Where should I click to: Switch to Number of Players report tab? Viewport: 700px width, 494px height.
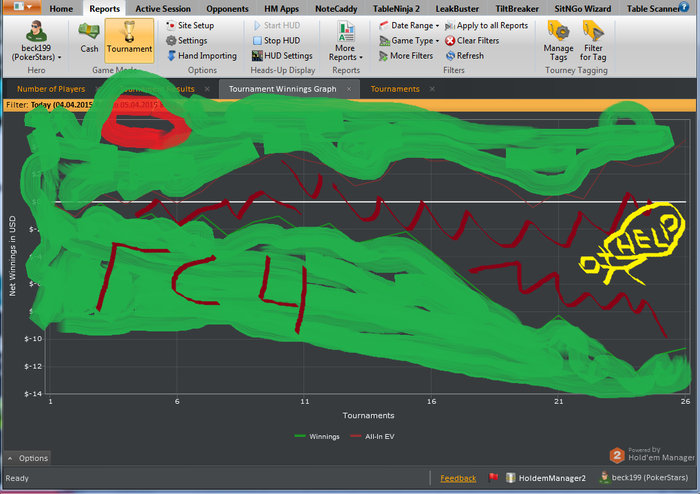pyautogui.click(x=51, y=89)
